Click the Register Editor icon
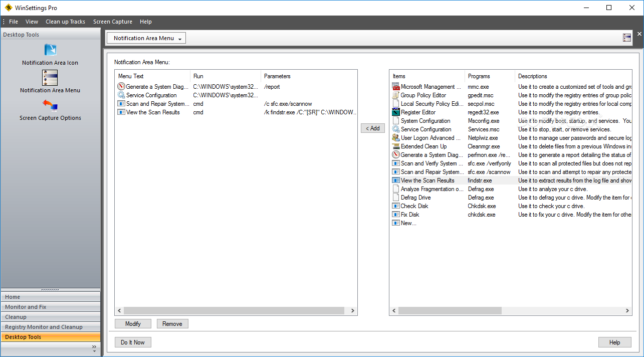644x357 pixels. click(x=396, y=112)
